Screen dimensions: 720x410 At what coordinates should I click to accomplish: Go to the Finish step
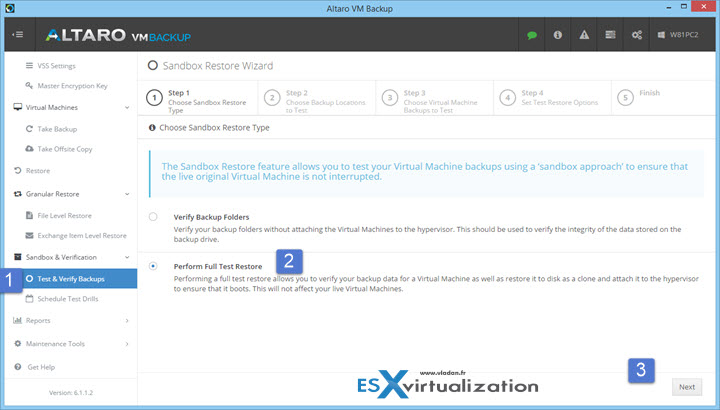pos(664,98)
